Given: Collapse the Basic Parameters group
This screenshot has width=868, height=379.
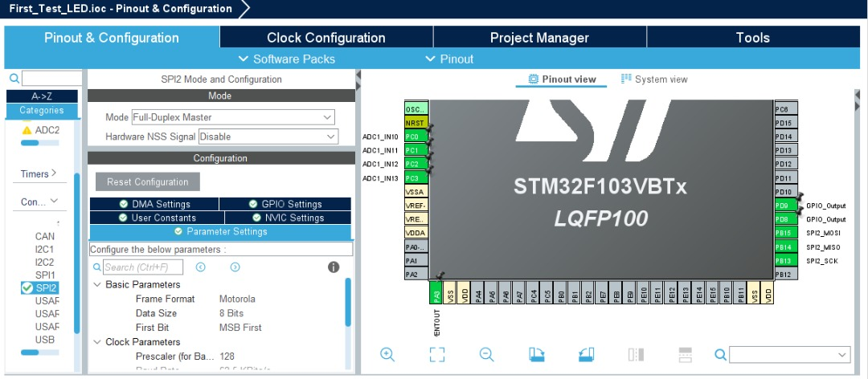Looking at the screenshot, I should coord(97,284).
